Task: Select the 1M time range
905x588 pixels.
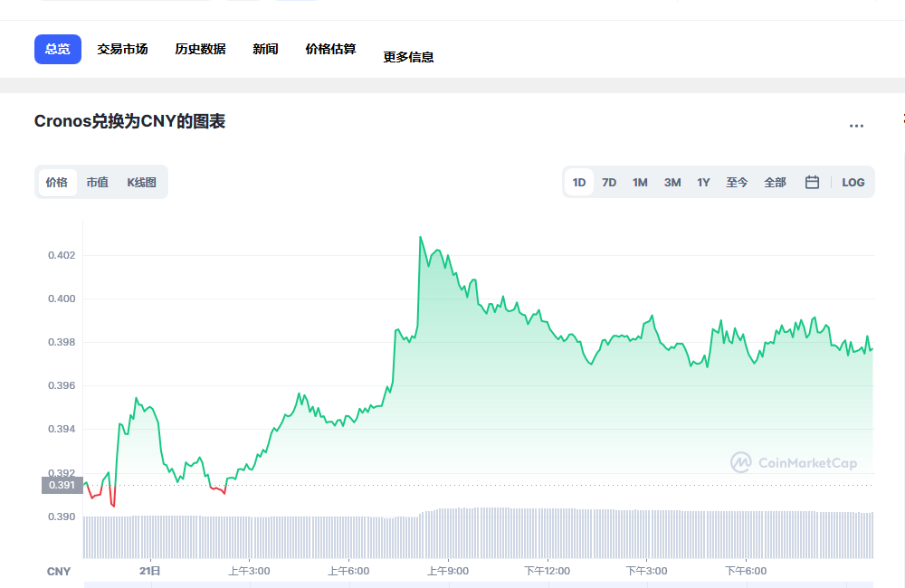Action: [639, 182]
